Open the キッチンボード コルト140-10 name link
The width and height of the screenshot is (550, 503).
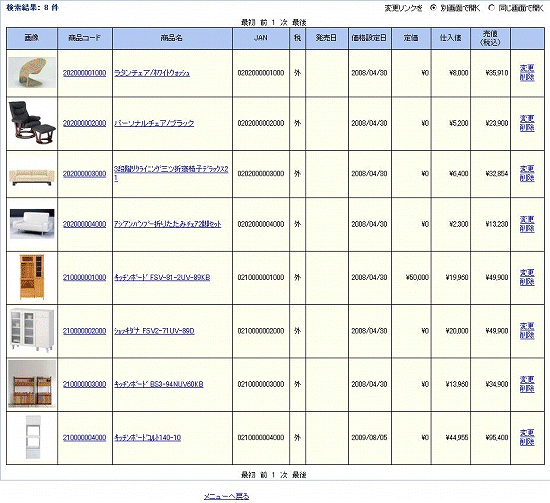[148, 437]
